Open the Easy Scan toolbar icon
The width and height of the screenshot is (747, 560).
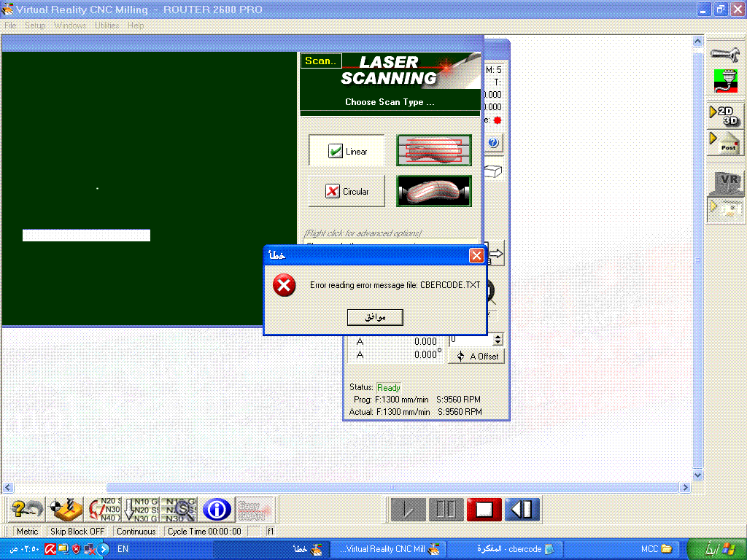click(x=255, y=509)
